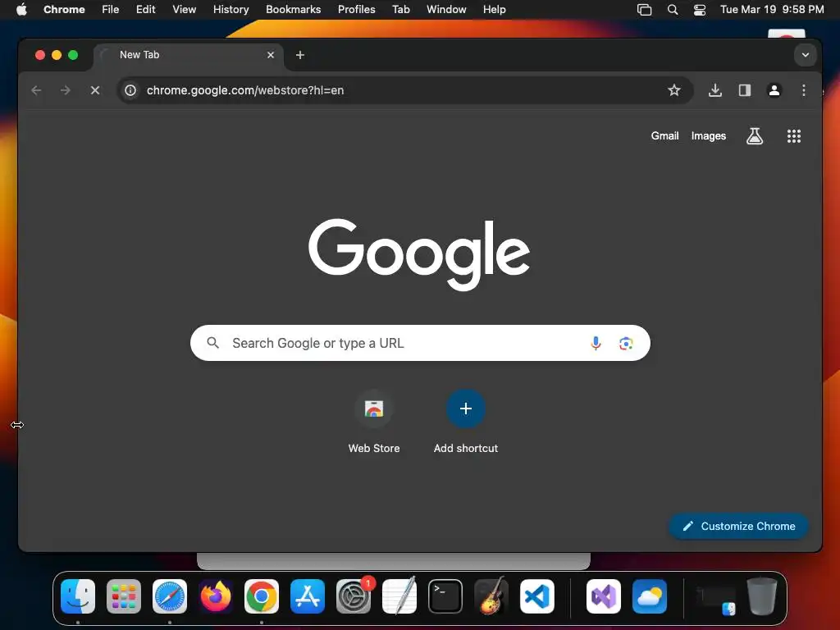Start voice search with microphone icon
Image resolution: width=840 pixels, height=630 pixels.
coord(596,343)
